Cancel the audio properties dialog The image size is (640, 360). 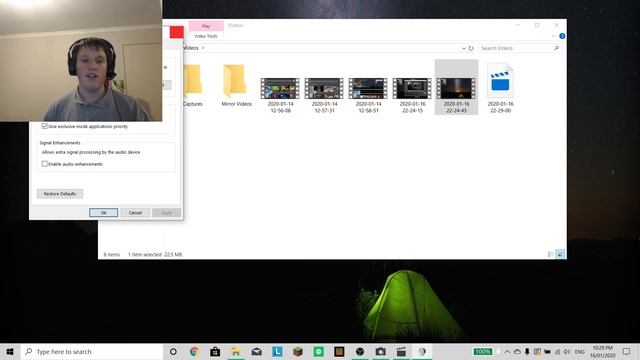click(135, 213)
